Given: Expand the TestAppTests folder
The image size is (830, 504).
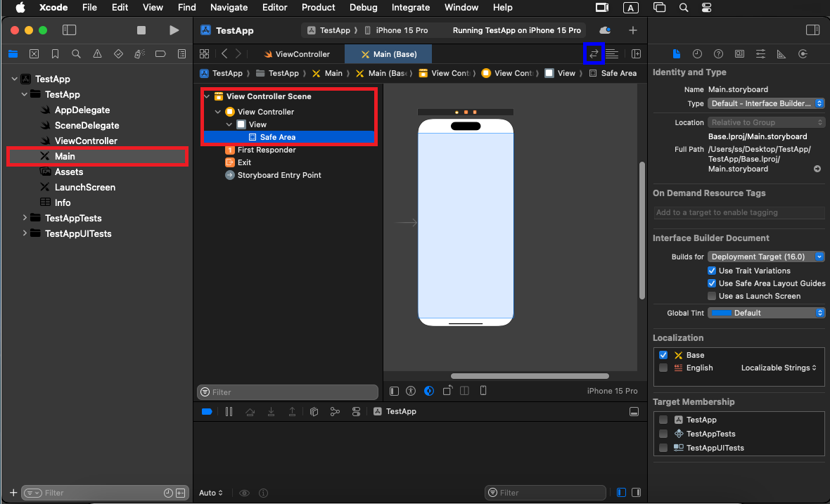Looking at the screenshot, I should pos(25,218).
